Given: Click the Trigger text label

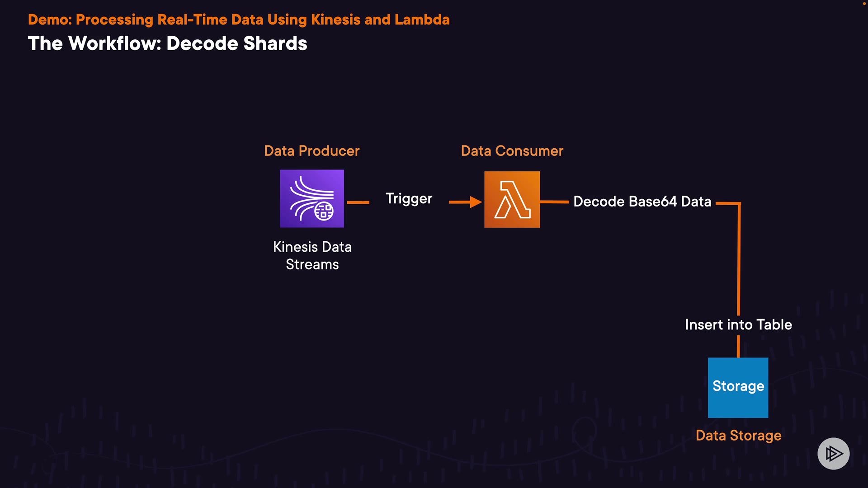Looking at the screenshot, I should (409, 199).
